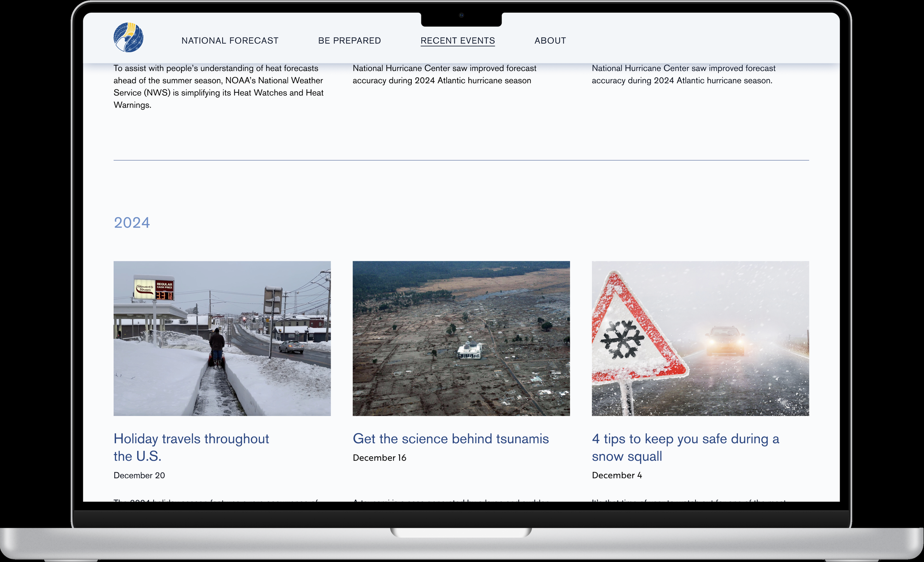Go to the Be Prepared page

point(350,41)
